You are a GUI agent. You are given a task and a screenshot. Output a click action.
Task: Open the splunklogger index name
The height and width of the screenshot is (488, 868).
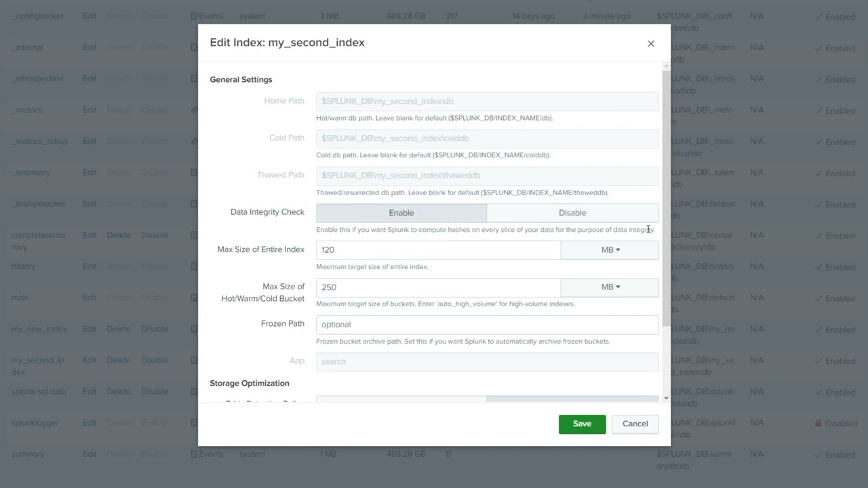[35, 422]
